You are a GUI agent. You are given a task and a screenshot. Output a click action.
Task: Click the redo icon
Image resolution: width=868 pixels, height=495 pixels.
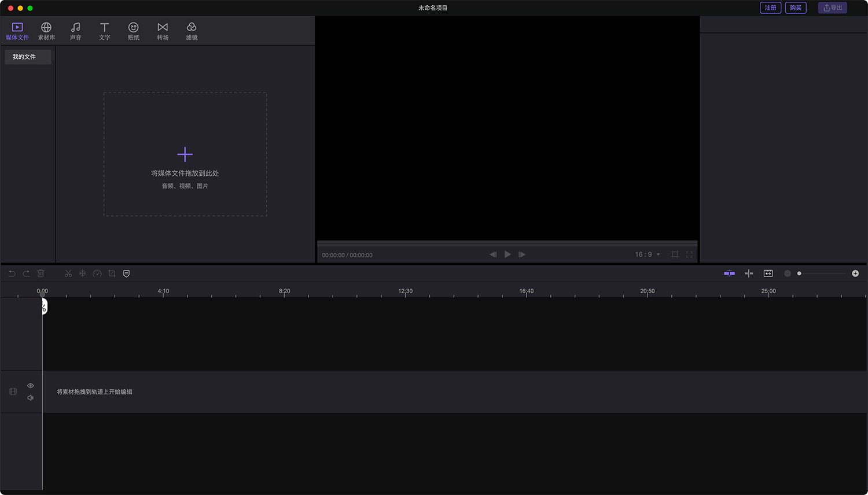pos(26,274)
